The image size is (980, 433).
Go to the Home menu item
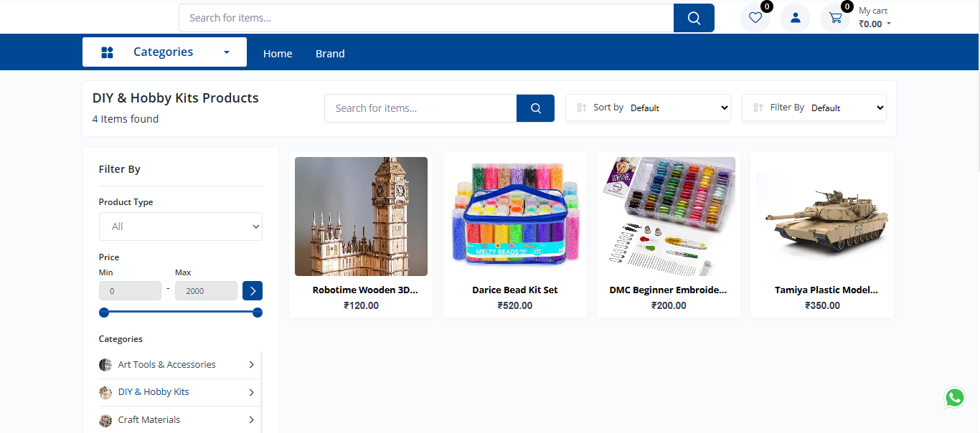coord(278,54)
